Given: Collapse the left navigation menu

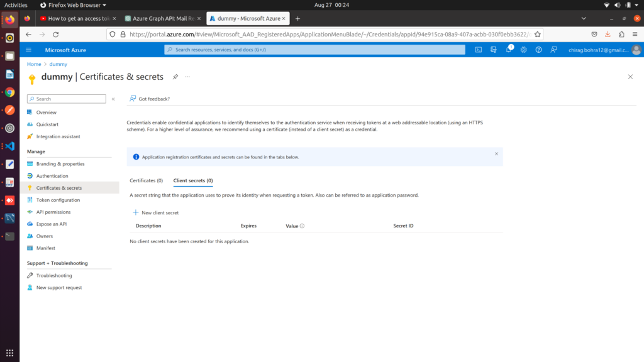Looking at the screenshot, I should [113, 99].
